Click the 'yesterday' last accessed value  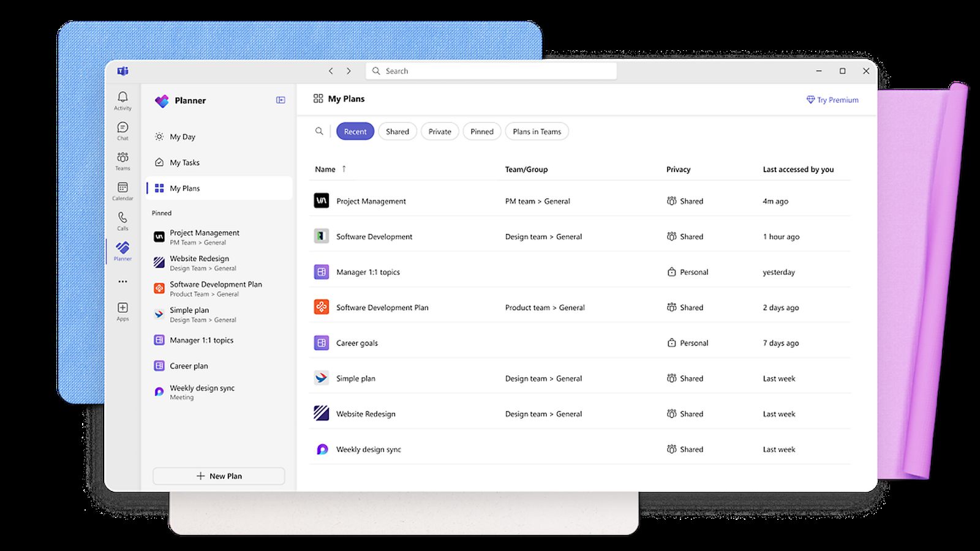click(x=779, y=272)
